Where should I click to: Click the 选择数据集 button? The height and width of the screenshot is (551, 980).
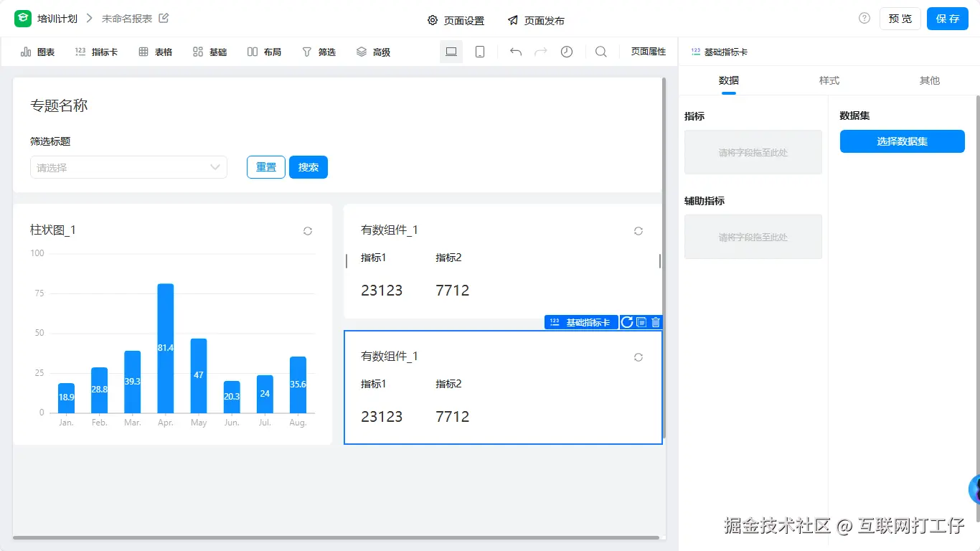click(903, 141)
